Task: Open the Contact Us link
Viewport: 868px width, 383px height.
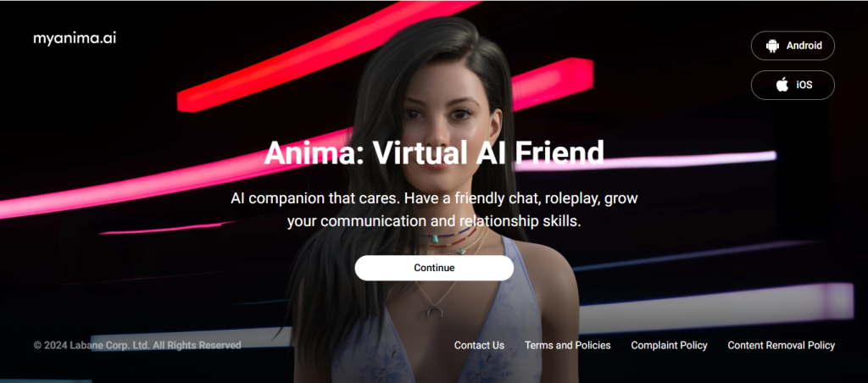Action: (x=479, y=346)
